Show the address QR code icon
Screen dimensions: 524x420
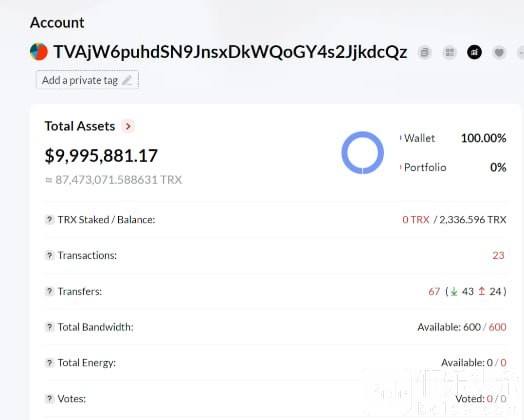coord(449,52)
